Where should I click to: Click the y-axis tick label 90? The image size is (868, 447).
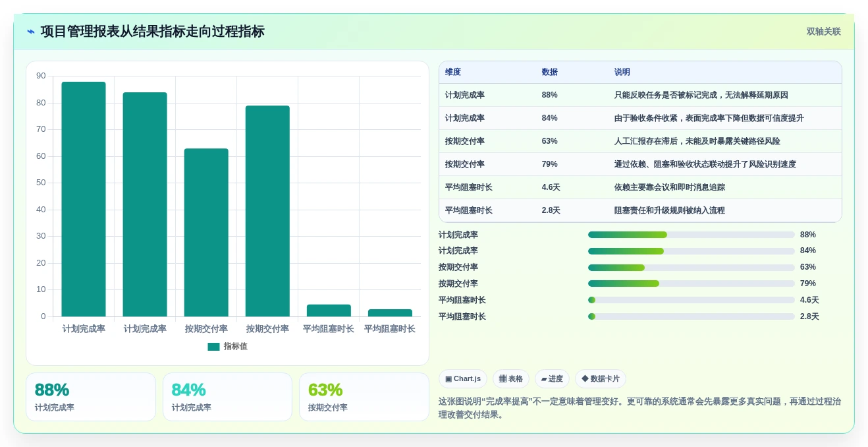[x=41, y=76]
